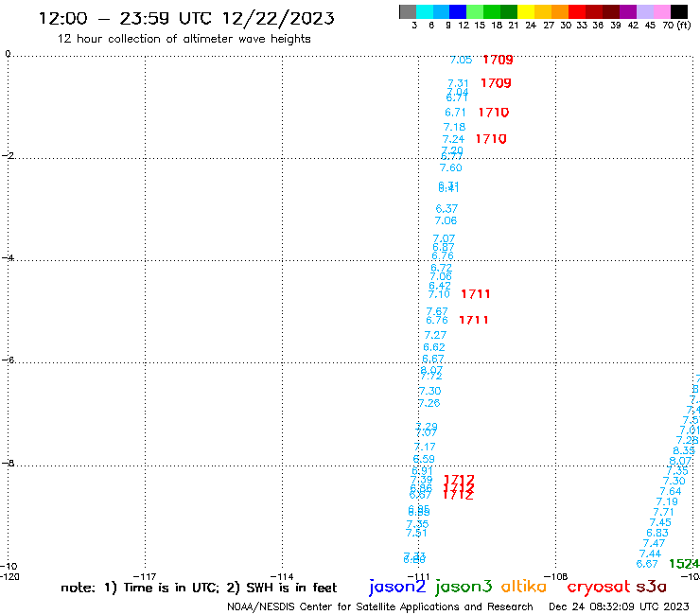Select the cyan swatch left of 6
Viewport: 700px width, 615px height.
[424, 11]
